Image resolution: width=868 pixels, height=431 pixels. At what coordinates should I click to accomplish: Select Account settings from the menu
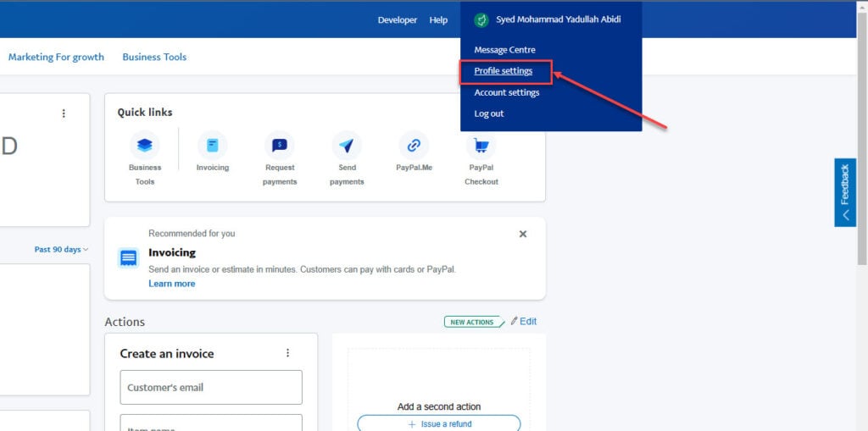pyautogui.click(x=507, y=92)
